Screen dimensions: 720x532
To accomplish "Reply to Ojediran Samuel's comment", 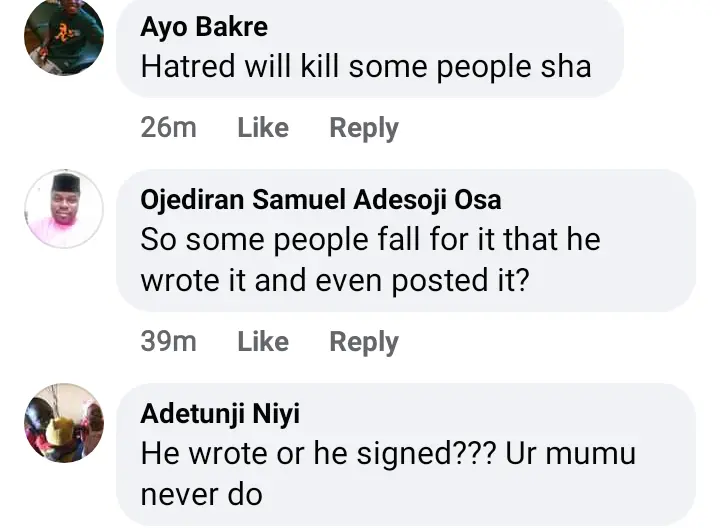I will point(364,342).
